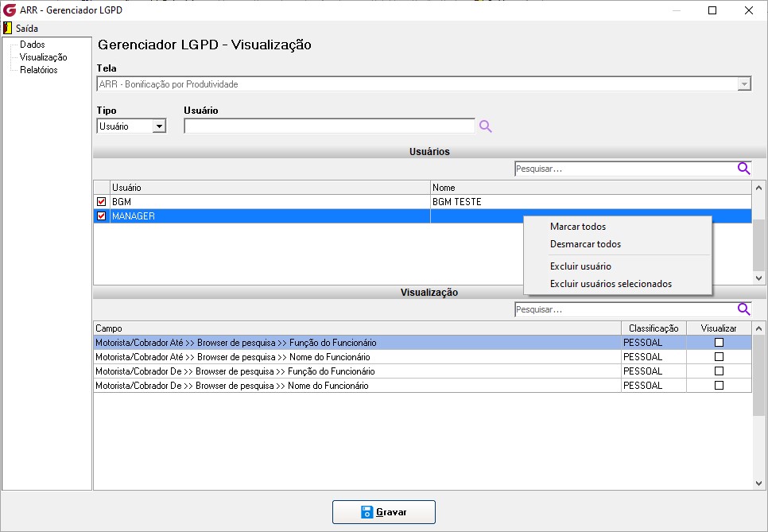This screenshot has height=532, width=768.
Task: Select Excluir usuários selecionados menu entry
Action: coord(611,284)
